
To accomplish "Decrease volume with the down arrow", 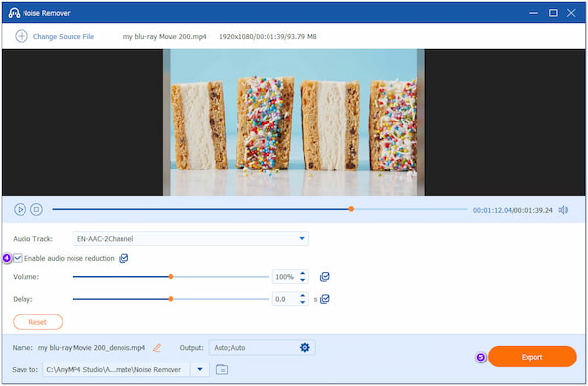I will [302, 280].
